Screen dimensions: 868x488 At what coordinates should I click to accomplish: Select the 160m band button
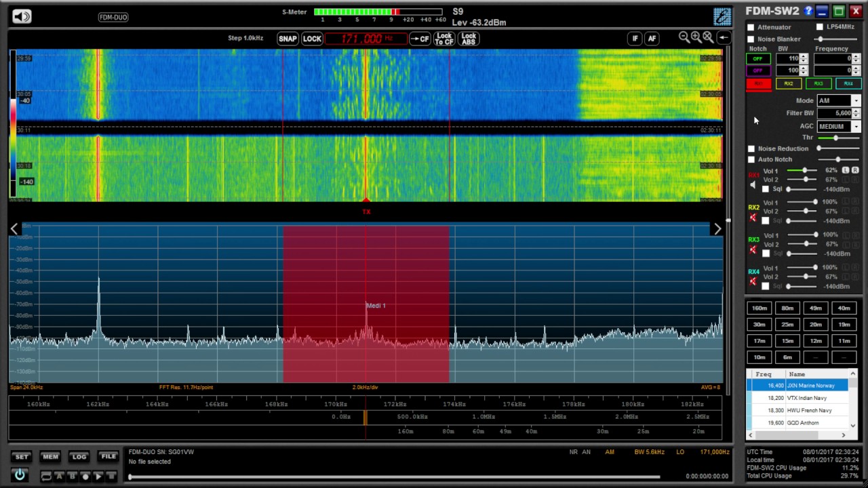pos(759,308)
